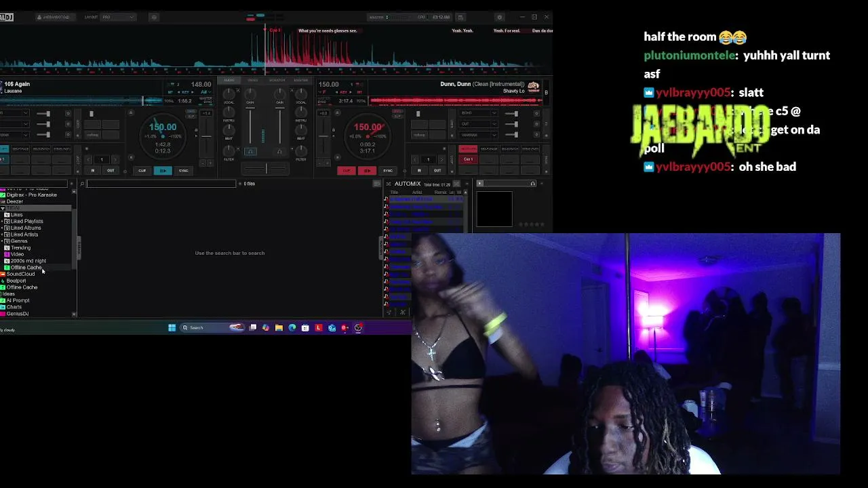Double the loop length on right deck
868x488 pixels.
pyautogui.click(x=442, y=159)
